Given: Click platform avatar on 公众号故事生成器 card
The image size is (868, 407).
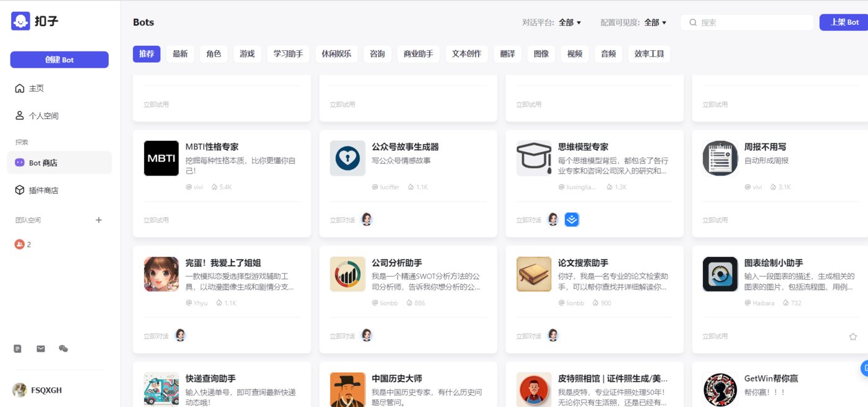Looking at the screenshot, I should tap(367, 220).
